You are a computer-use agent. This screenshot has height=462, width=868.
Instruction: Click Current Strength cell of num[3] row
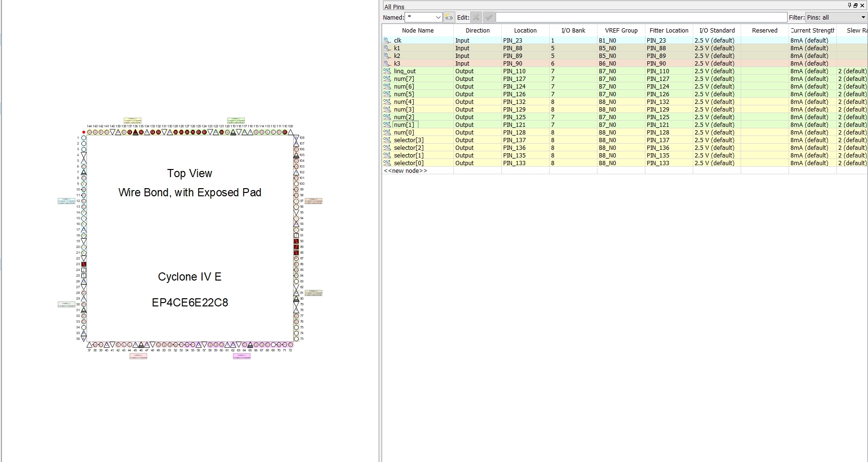click(812, 109)
